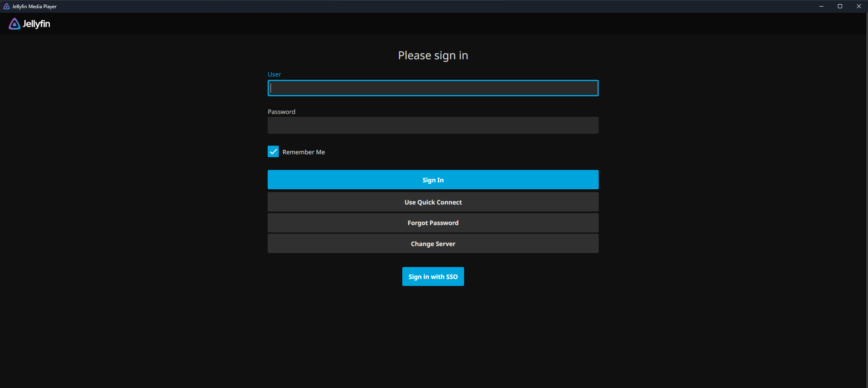Click the Jellyfin triangle logo in header

click(x=14, y=24)
